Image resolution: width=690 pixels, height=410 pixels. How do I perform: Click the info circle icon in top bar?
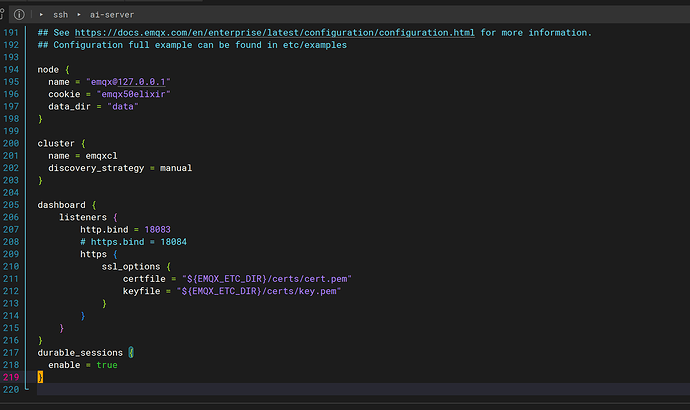[19, 15]
